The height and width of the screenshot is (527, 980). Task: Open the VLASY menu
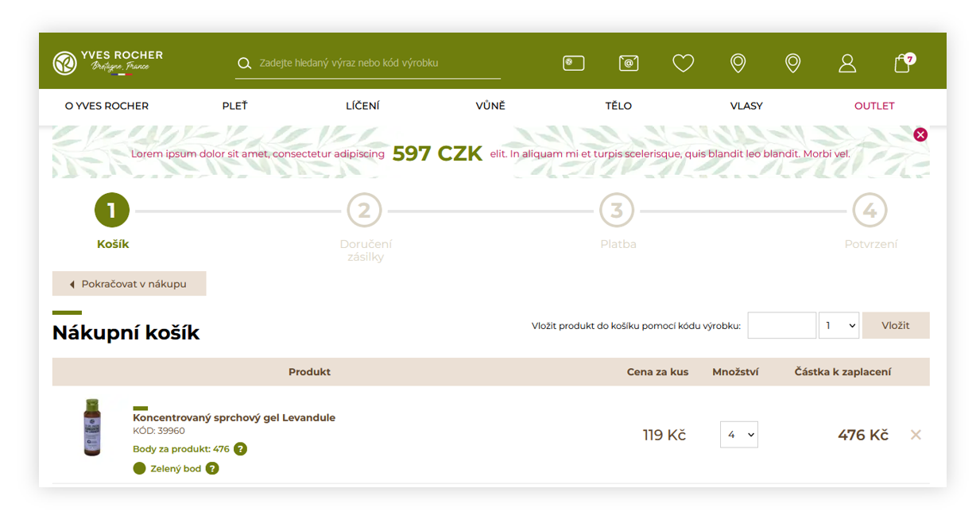[746, 106]
